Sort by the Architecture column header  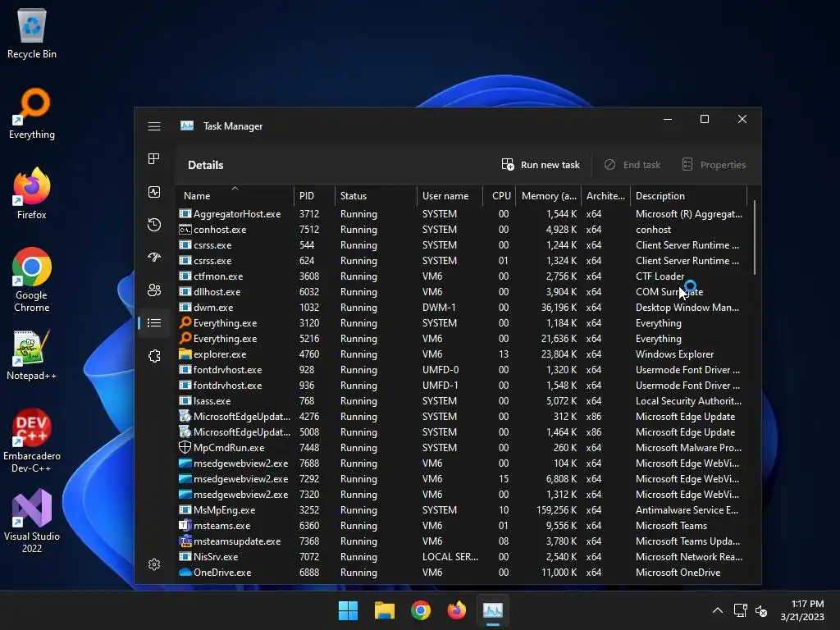click(606, 195)
